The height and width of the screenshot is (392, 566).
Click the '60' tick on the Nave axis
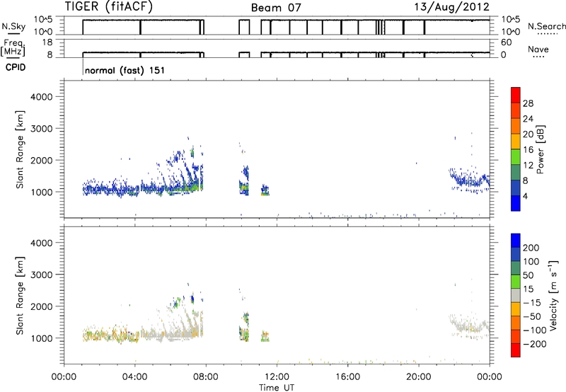[x=506, y=42]
